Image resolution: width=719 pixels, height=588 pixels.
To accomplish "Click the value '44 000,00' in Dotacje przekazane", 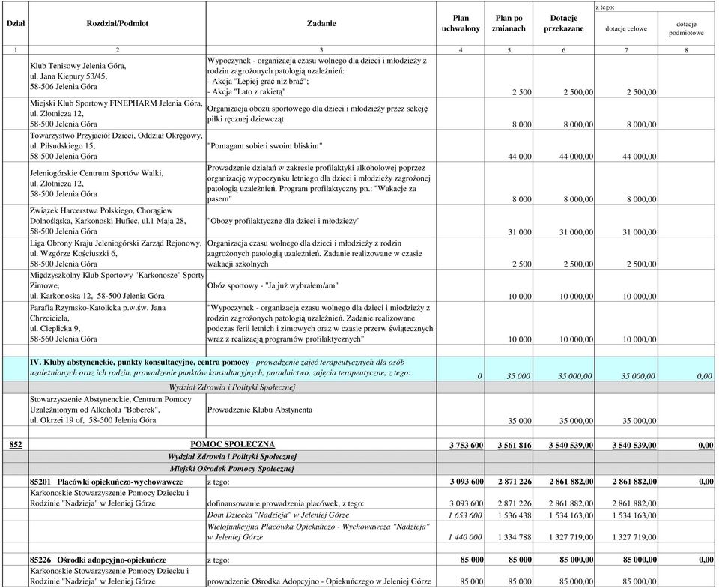I will 577,157.
